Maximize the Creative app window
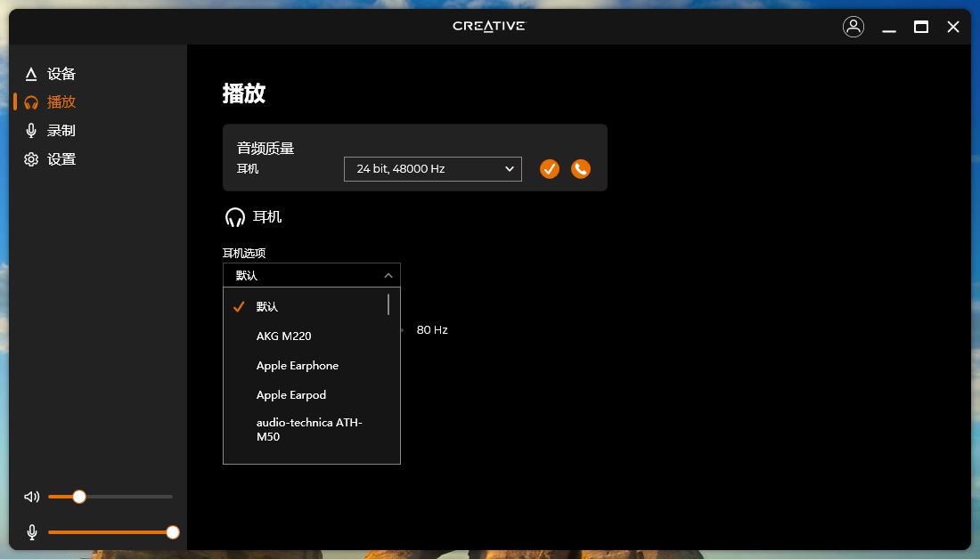Viewport: 980px width, 559px height. pyautogui.click(x=920, y=27)
